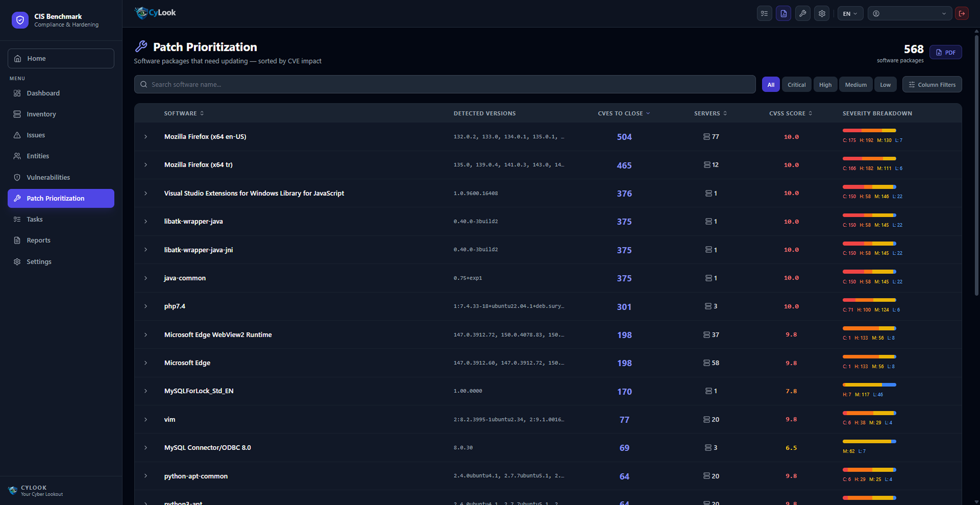Viewport: 980px width, 505px height.
Task: Click the Dashboard grid icon in sidebar
Action: coord(17,93)
